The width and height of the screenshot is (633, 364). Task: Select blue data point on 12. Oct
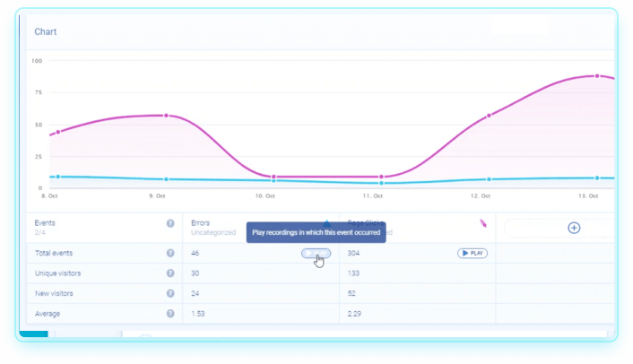coord(489,179)
